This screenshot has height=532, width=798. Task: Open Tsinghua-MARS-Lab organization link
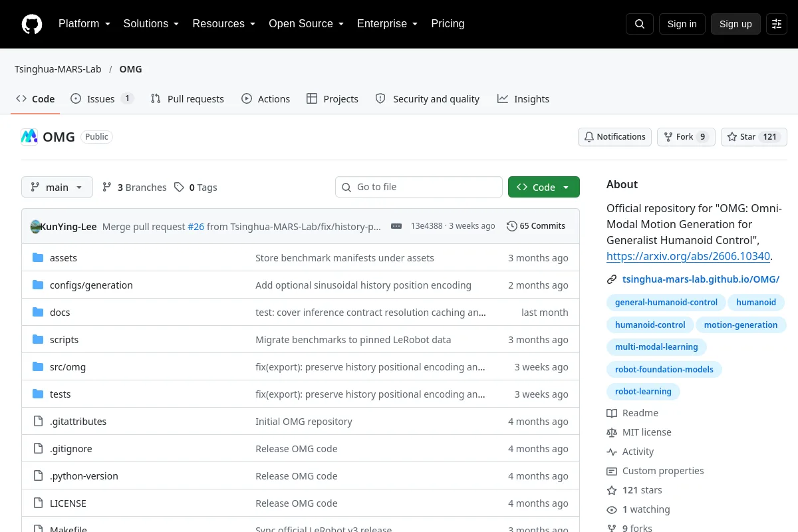coord(58,69)
